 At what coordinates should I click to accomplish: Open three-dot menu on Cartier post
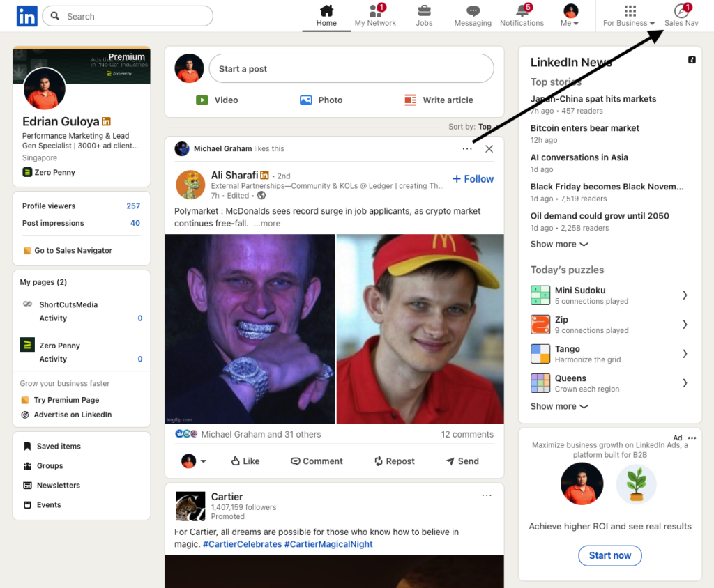pyautogui.click(x=487, y=495)
